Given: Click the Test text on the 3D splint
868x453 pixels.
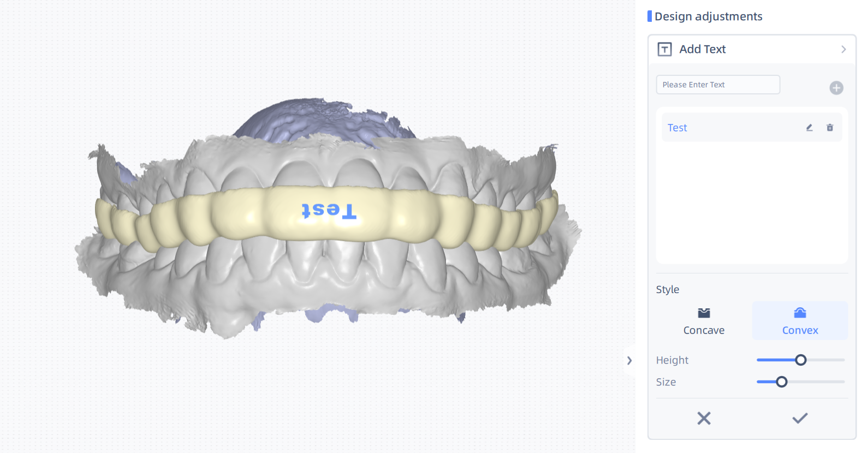Looking at the screenshot, I should [329, 210].
